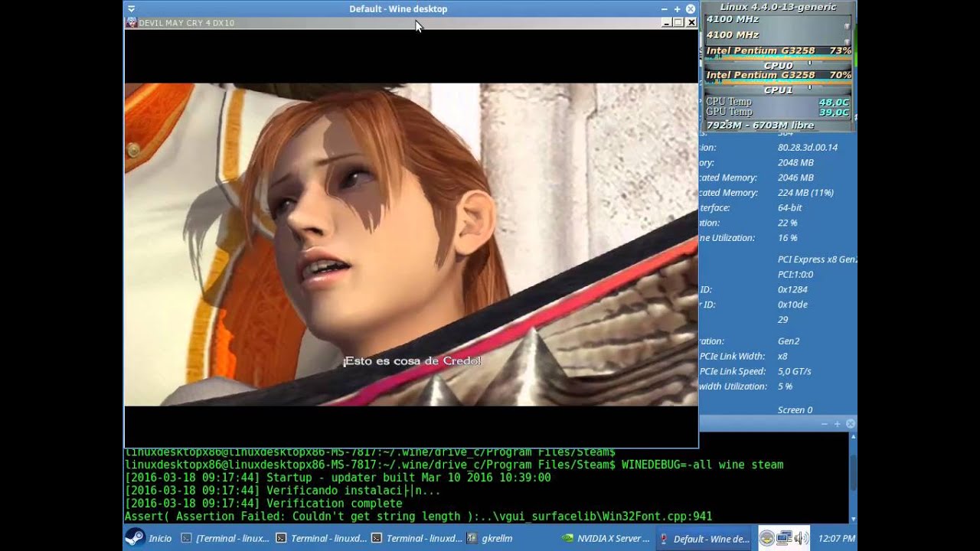Click the 'Verification complete' terminal line
This screenshot has height=551, width=980.
pos(263,504)
